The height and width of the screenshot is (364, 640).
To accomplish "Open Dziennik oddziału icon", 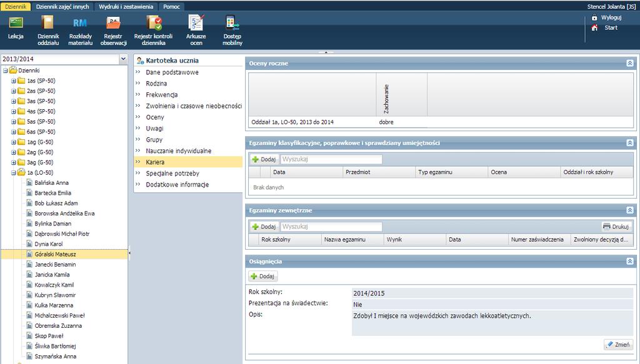I will click(47, 23).
